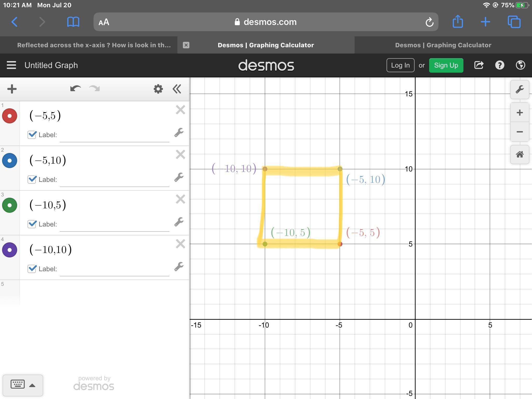Open the Share Graph icon
Viewport: 532px width, 399px height.
tap(479, 65)
